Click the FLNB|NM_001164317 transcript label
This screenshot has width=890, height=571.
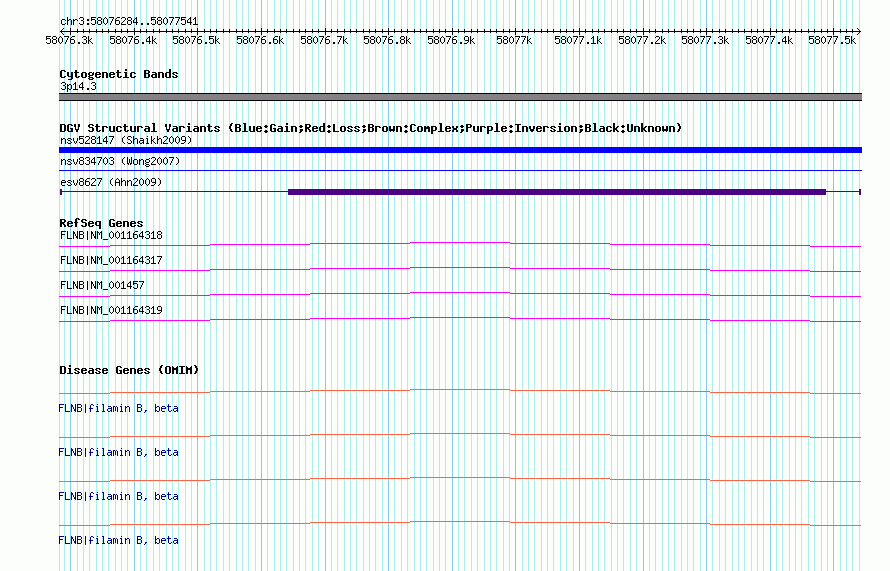[x=111, y=261]
